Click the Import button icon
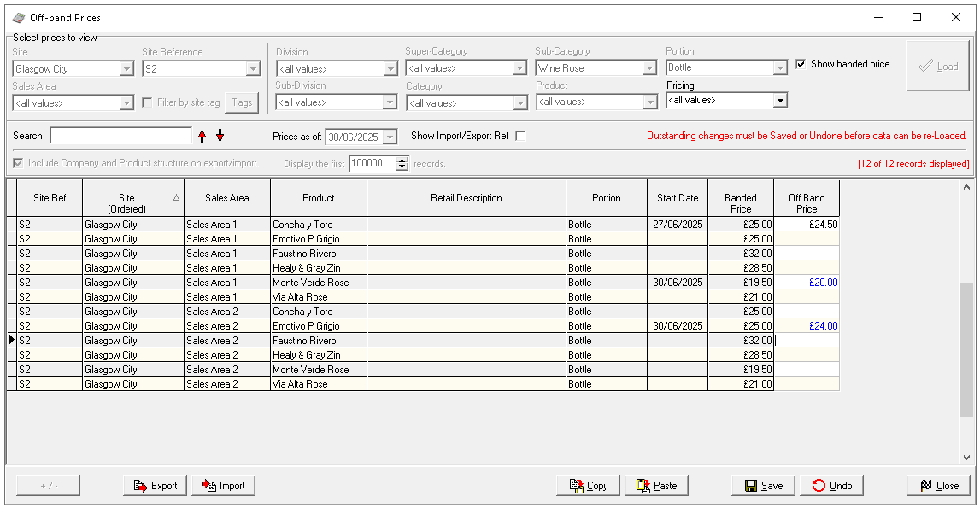The width and height of the screenshot is (980, 508). [208, 486]
